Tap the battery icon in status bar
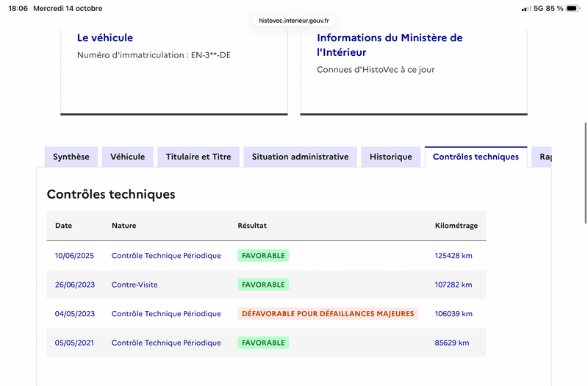 click(x=573, y=8)
